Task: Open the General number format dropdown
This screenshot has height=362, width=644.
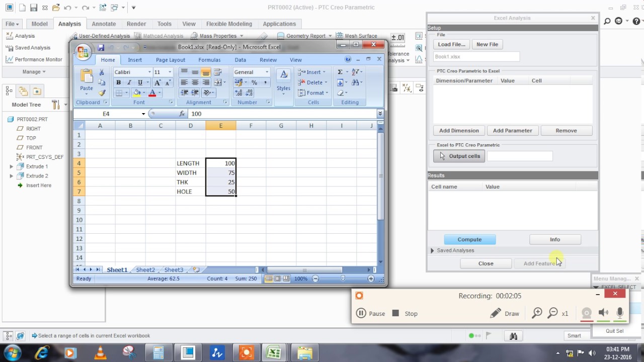Action: point(267,72)
